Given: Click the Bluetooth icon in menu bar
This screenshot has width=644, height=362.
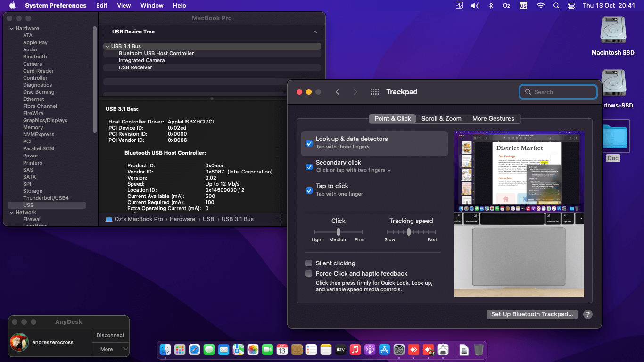Looking at the screenshot, I should (x=490, y=6).
